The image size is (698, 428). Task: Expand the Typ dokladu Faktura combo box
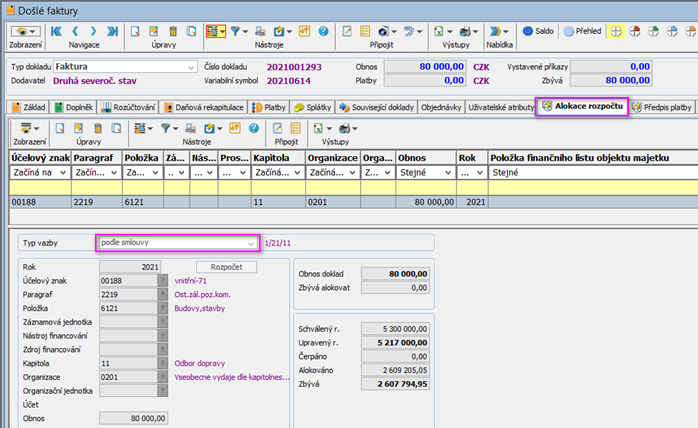[190, 67]
